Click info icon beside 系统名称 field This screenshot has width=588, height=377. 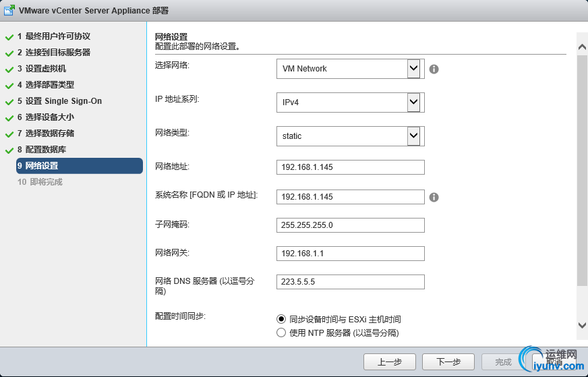click(434, 198)
